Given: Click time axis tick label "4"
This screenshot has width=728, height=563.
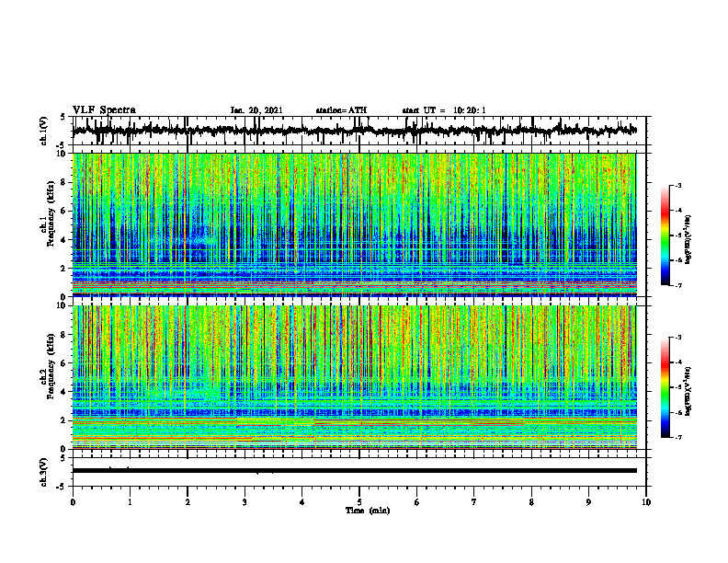Looking at the screenshot, I should click(302, 502).
